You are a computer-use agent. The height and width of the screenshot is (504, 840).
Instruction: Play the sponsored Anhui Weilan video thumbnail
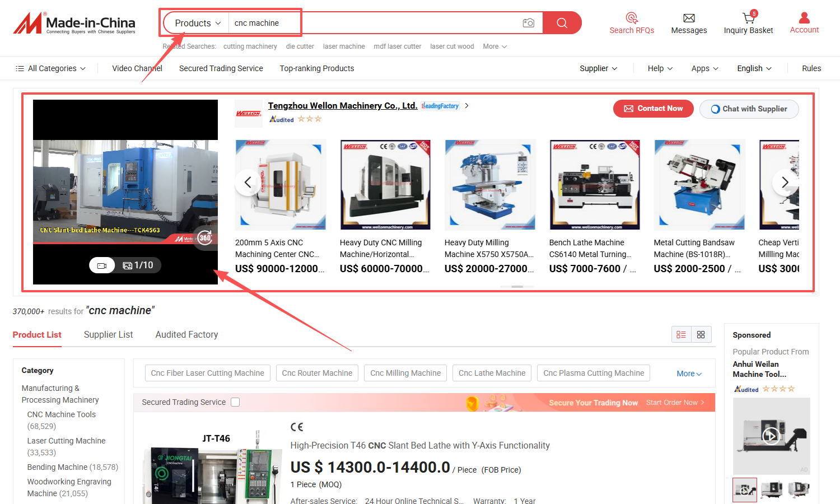pos(771,436)
